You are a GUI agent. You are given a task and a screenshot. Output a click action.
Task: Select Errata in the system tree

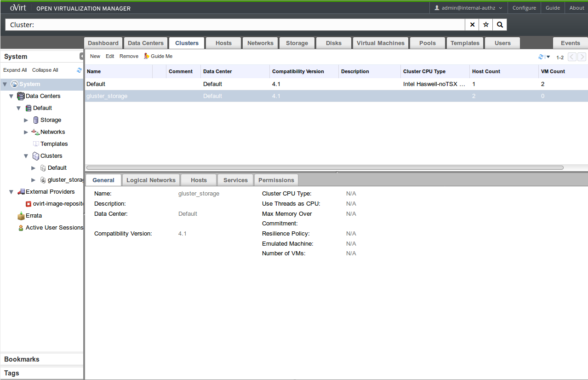[34, 216]
